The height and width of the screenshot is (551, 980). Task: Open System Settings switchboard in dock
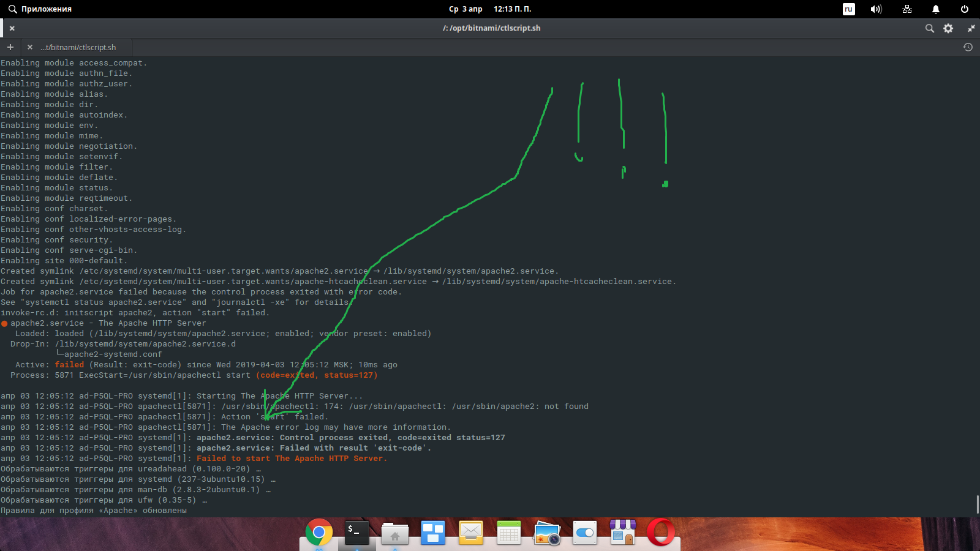(585, 533)
